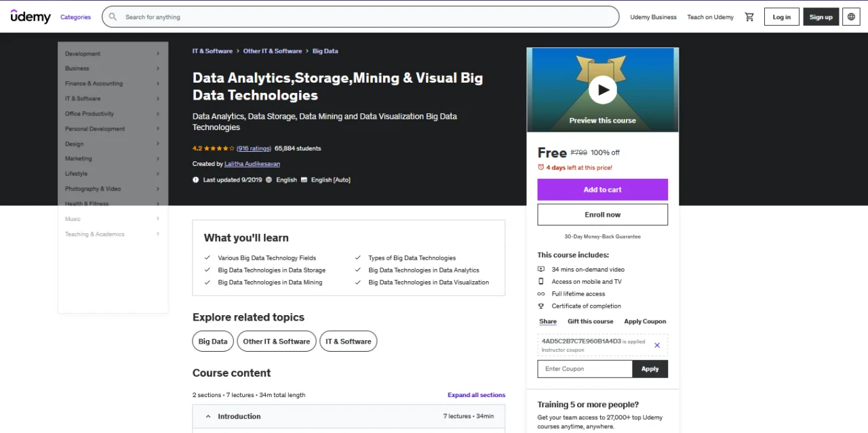Select IT & Software topic pill
868x433 pixels.
(349, 342)
